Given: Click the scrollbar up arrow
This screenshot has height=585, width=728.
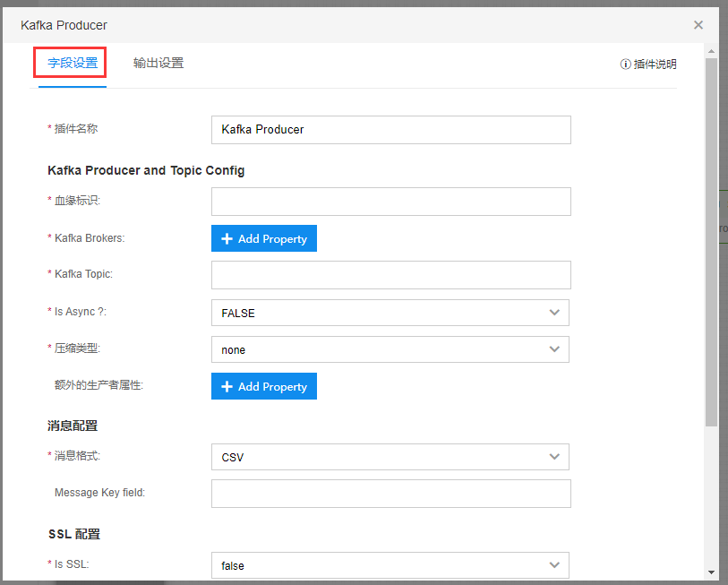Looking at the screenshot, I should click(x=711, y=50).
